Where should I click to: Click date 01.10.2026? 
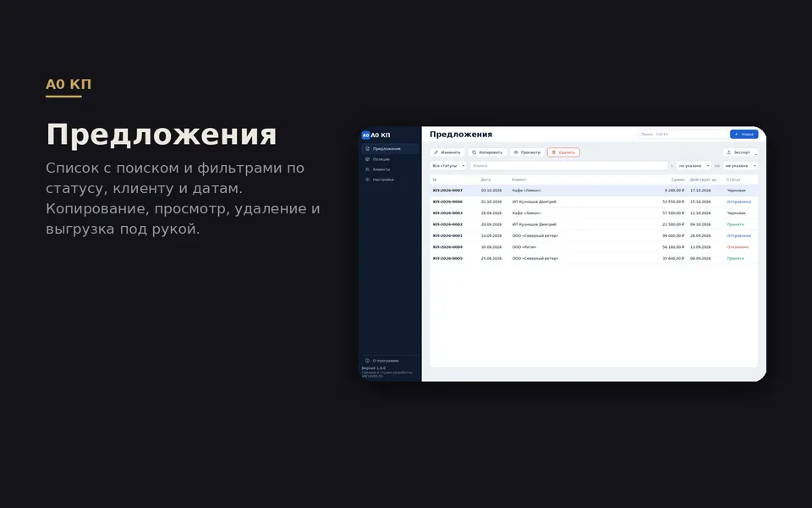coord(491,202)
